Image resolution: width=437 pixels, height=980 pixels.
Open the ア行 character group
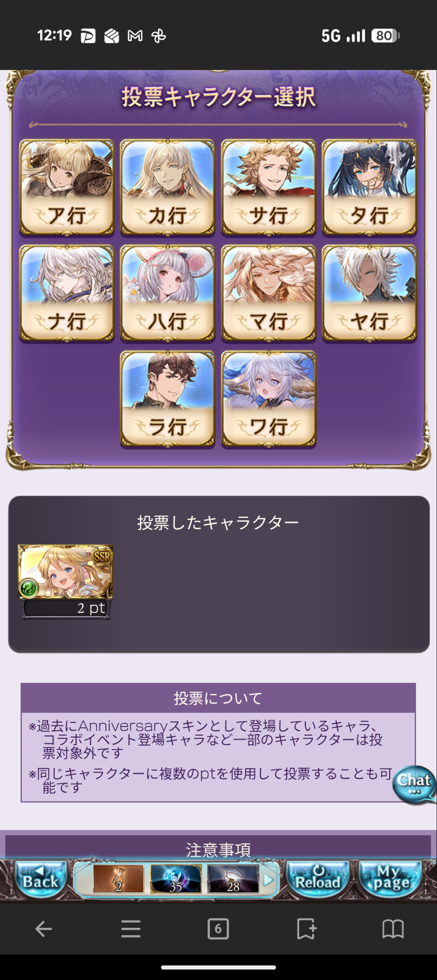point(67,188)
